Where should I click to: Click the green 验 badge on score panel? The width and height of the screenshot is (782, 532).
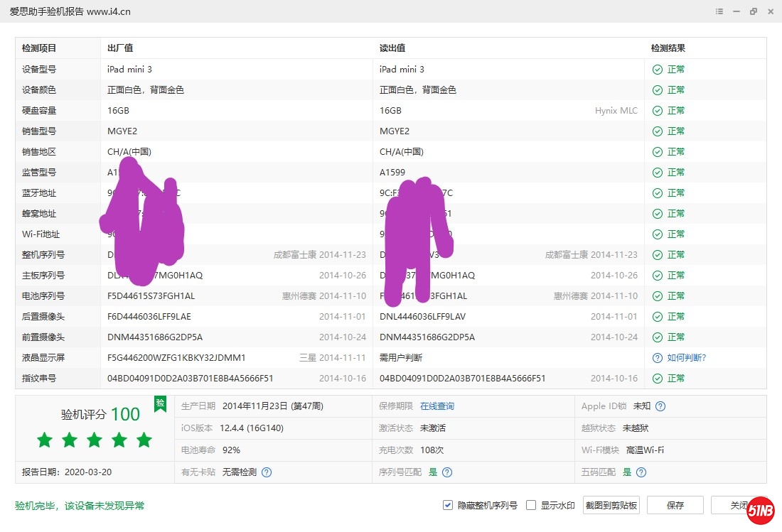pos(161,404)
